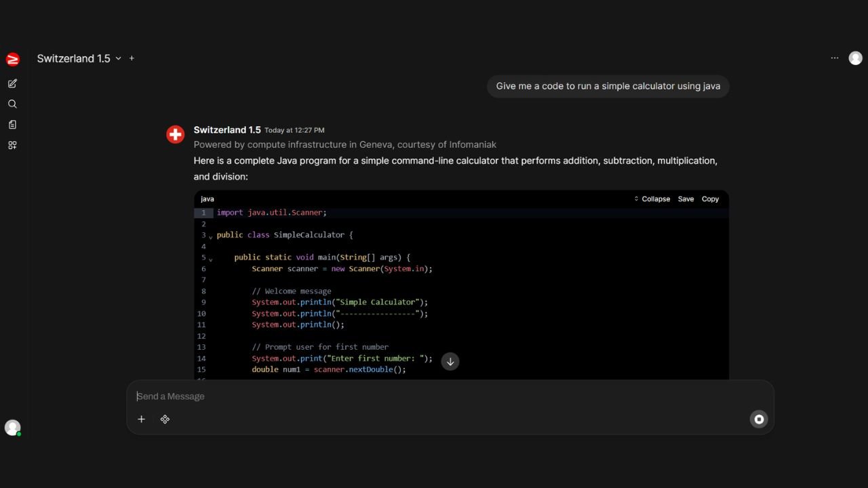Open the attachment plus button in composer
This screenshot has height=488, width=868.
[141, 419]
